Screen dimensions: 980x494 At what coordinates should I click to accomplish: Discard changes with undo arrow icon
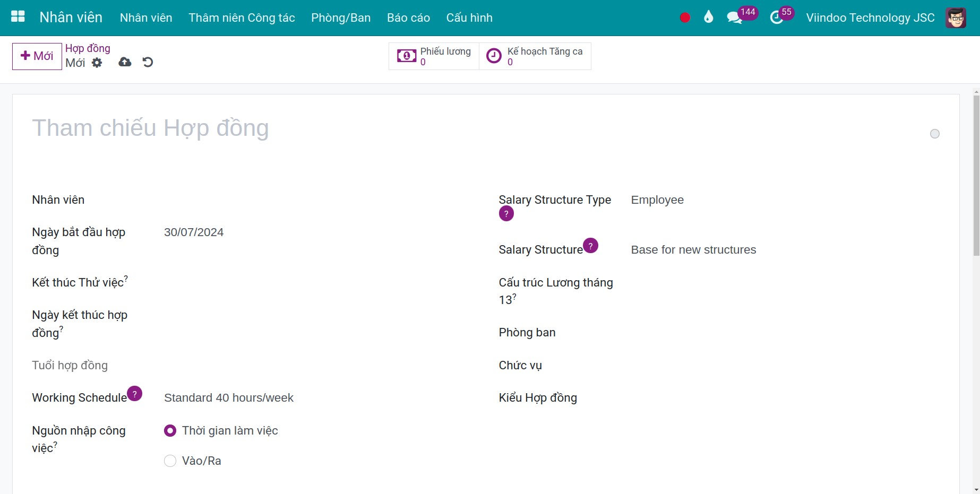(x=148, y=62)
